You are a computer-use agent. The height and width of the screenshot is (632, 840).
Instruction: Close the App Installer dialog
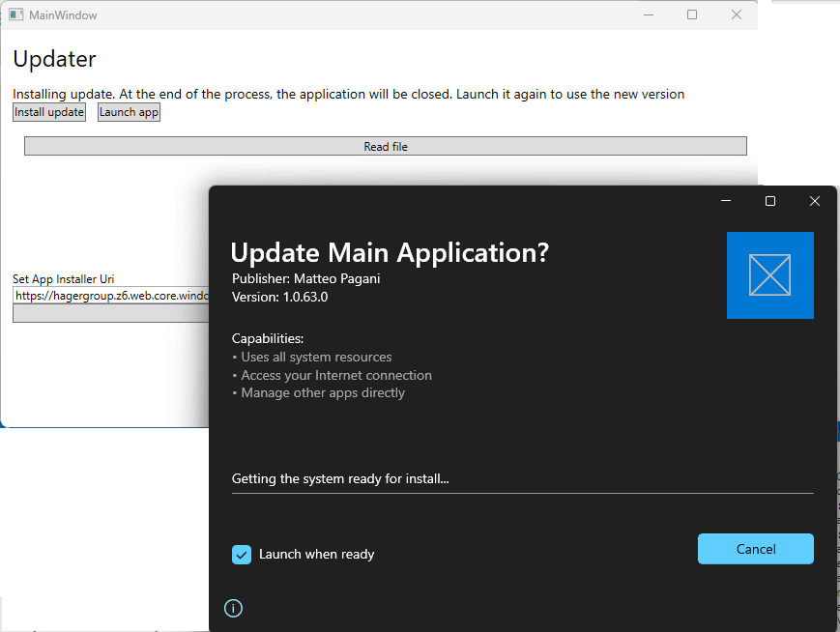click(814, 201)
